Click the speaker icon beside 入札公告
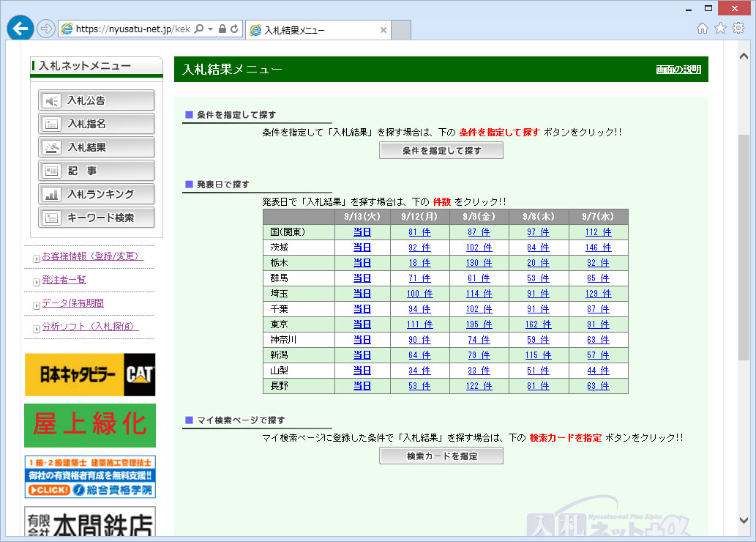The width and height of the screenshot is (756, 542). pyautogui.click(x=51, y=101)
